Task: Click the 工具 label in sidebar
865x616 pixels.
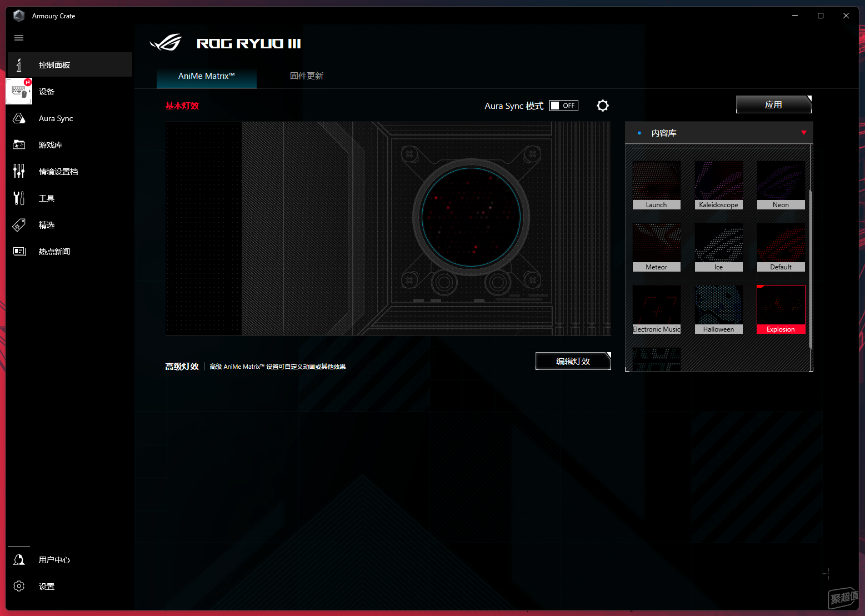Action: [47, 198]
